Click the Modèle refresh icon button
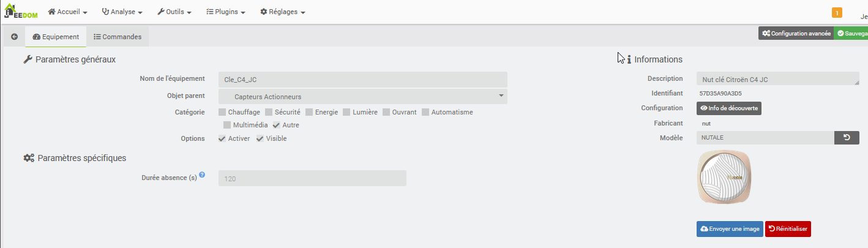The width and height of the screenshot is (868, 248). (847, 138)
